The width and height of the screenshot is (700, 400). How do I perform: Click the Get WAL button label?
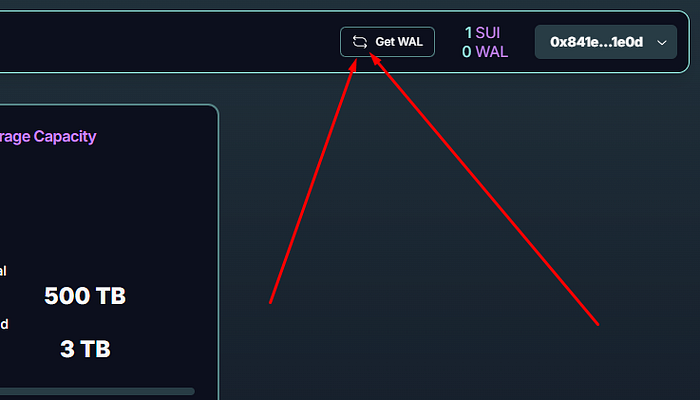click(x=399, y=42)
